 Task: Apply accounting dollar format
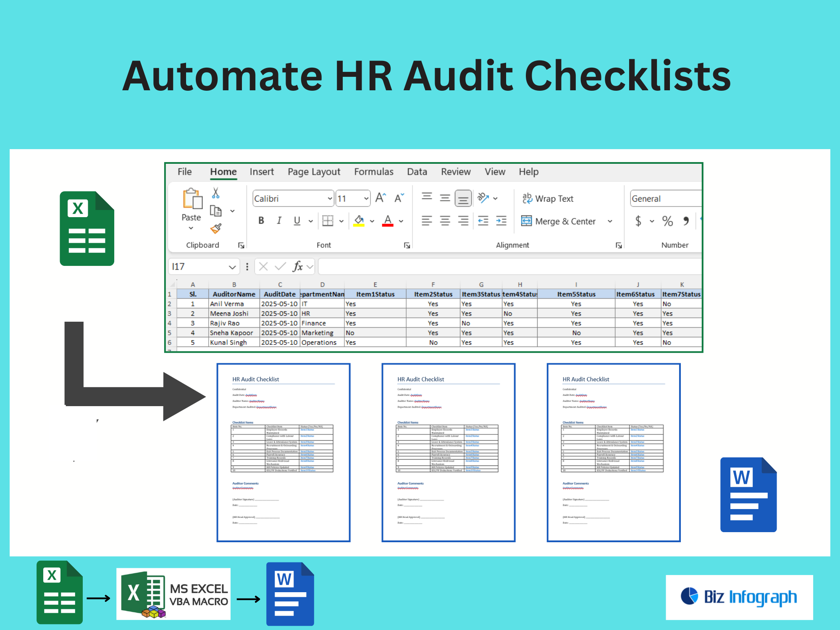pos(638,221)
